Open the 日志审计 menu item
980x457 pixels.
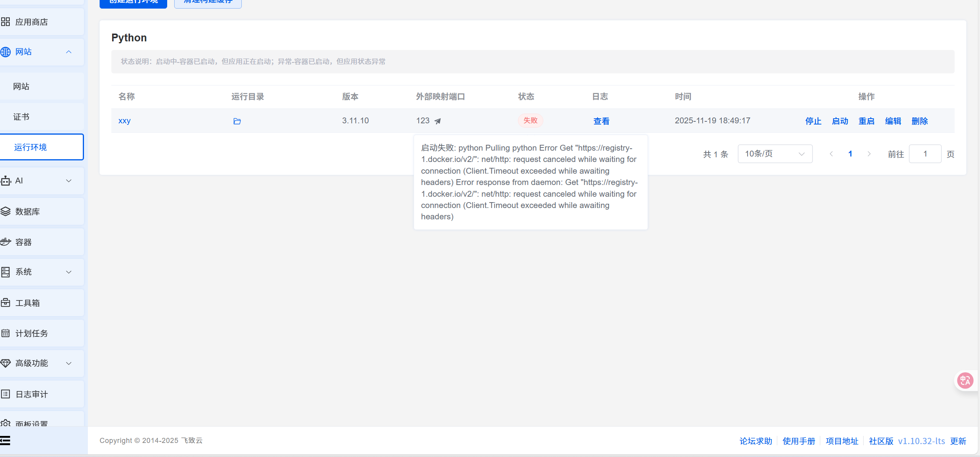point(31,394)
